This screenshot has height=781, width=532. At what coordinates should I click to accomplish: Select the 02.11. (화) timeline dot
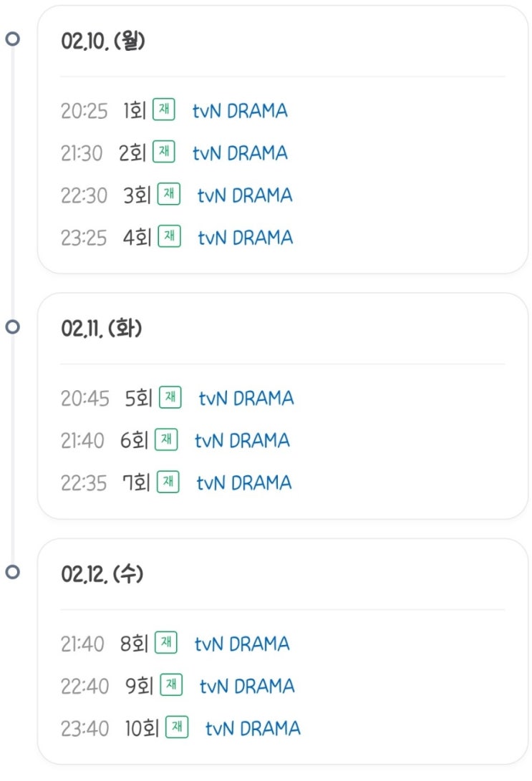click(12, 326)
